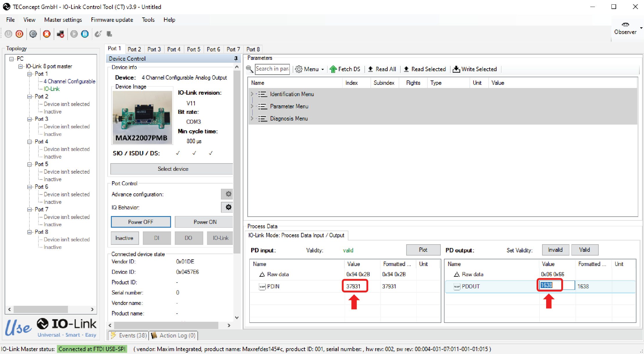Click the red power-off toolbar icon
This screenshot has height=354, width=644.
pyautogui.click(x=19, y=34)
